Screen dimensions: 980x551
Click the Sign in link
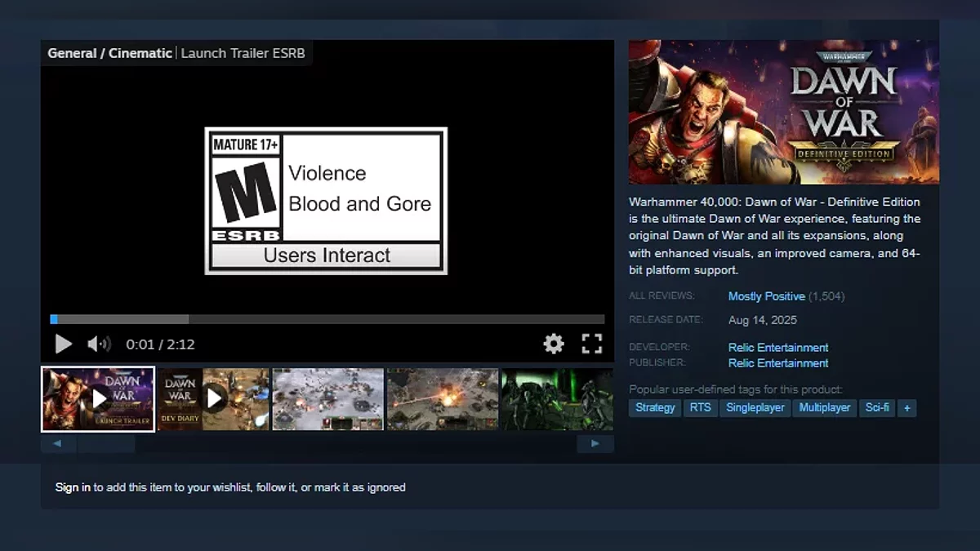pyautogui.click(x=73, y=487)
